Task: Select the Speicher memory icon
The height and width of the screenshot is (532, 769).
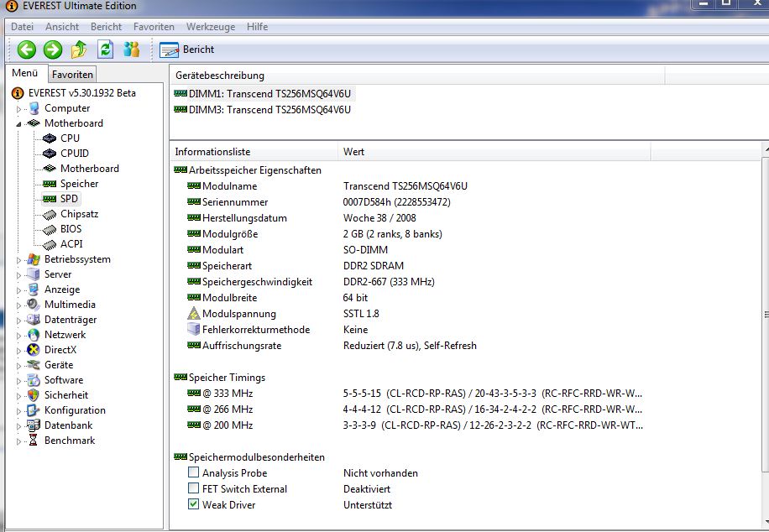Action: click(50, 184)
